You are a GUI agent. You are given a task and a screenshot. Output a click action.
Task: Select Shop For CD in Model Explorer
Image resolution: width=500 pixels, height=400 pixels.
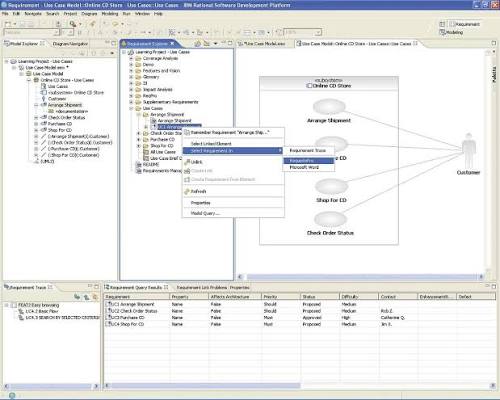pyautogui.click(x=60, y=130)
